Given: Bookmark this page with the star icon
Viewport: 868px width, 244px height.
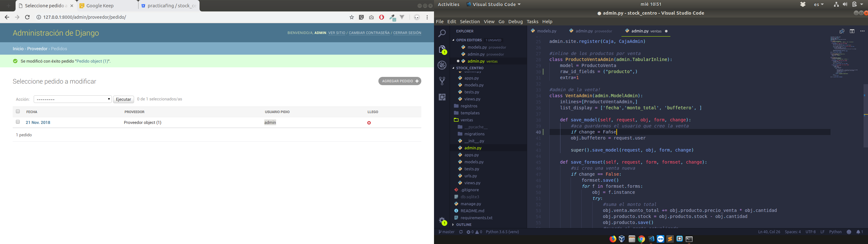Looking at the screenshot, I should point(351,17).
